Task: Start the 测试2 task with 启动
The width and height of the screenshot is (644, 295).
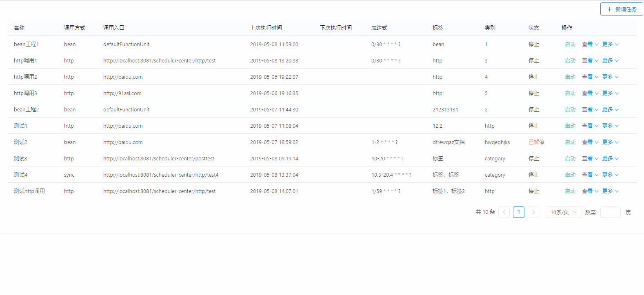Action: (570, 142)
